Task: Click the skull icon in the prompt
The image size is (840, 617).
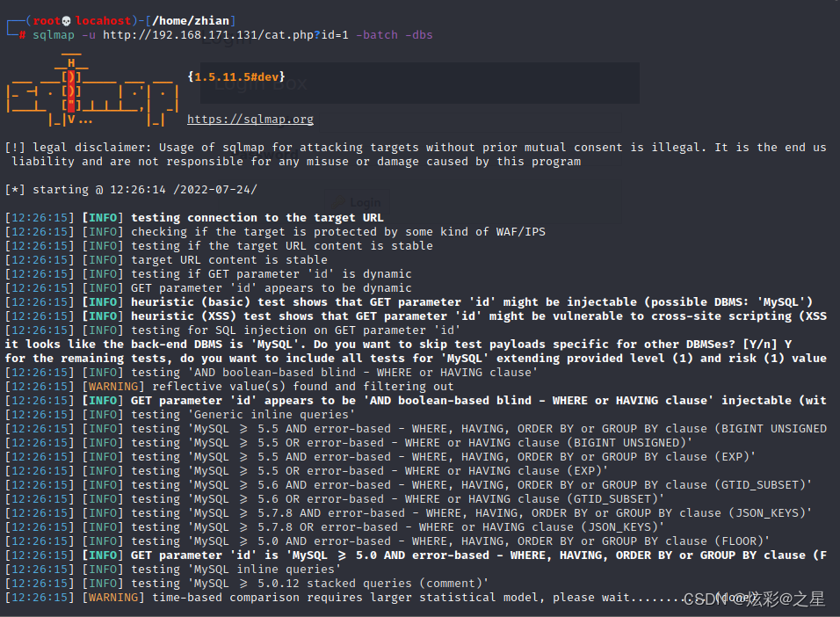Action: point(67,21)
